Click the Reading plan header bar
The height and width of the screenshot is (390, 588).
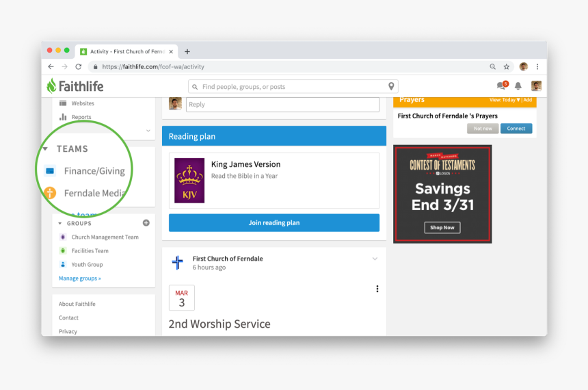point(274,136)
